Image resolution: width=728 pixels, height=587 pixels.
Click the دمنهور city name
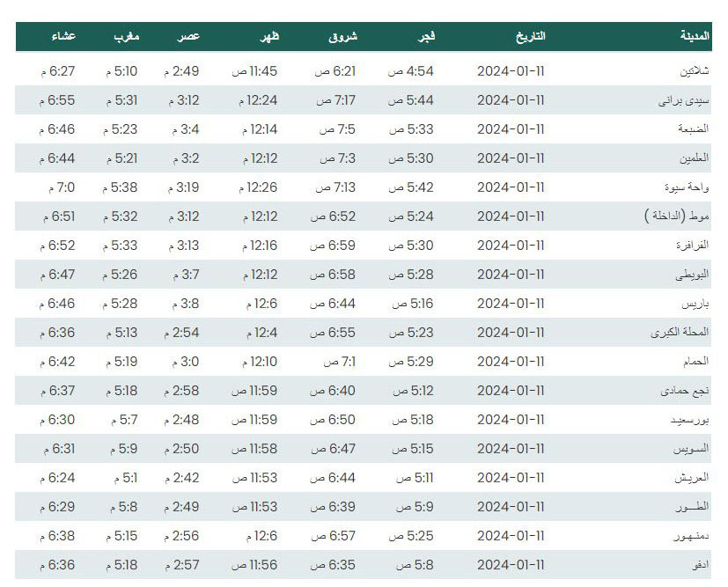(691, 536)
